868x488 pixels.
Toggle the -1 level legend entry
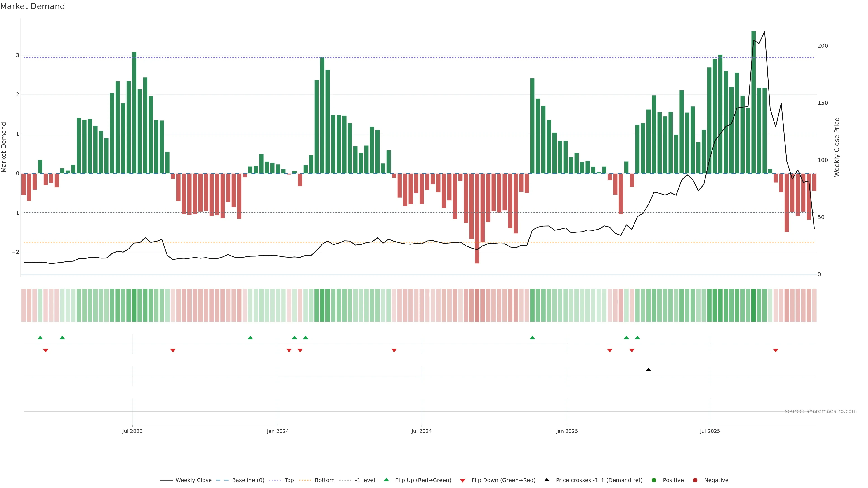click(365, 480)
